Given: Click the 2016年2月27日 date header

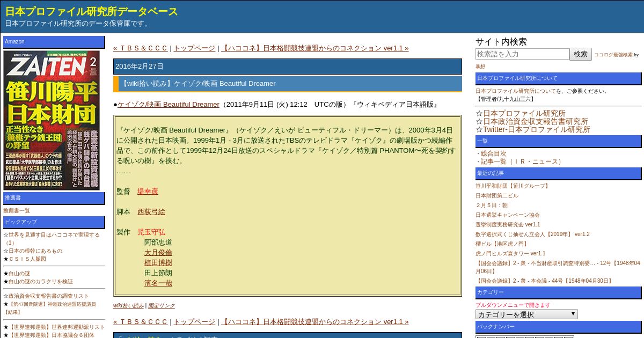Looking at the screenshot, I should (288, 67).
